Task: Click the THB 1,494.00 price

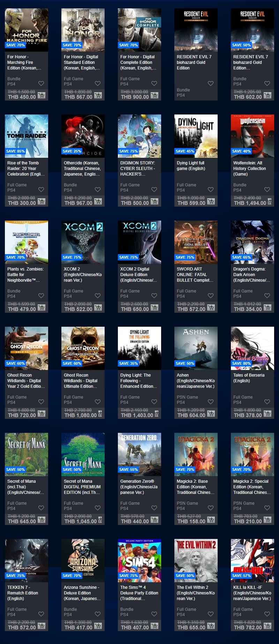Action: [250, 203]
